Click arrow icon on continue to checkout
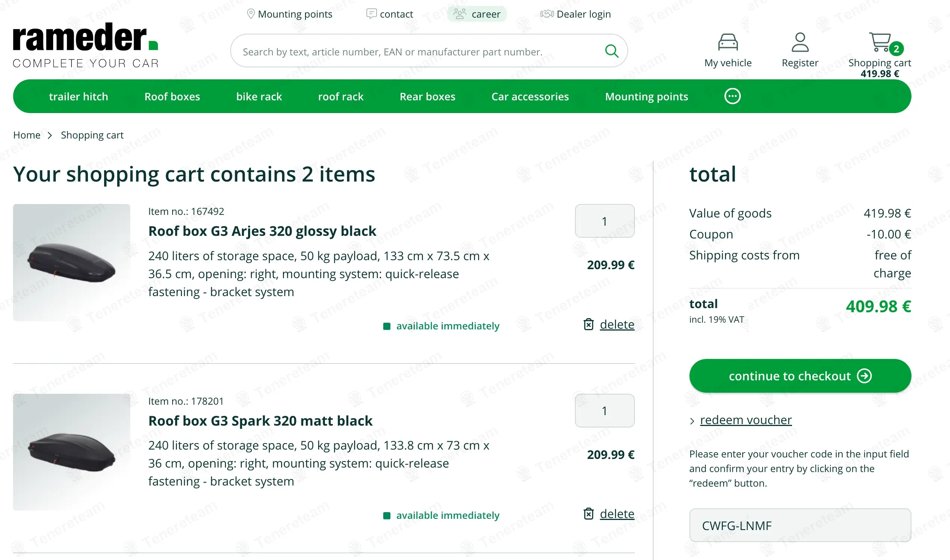This screenshot has width=950, height=560. pos(864,376)
